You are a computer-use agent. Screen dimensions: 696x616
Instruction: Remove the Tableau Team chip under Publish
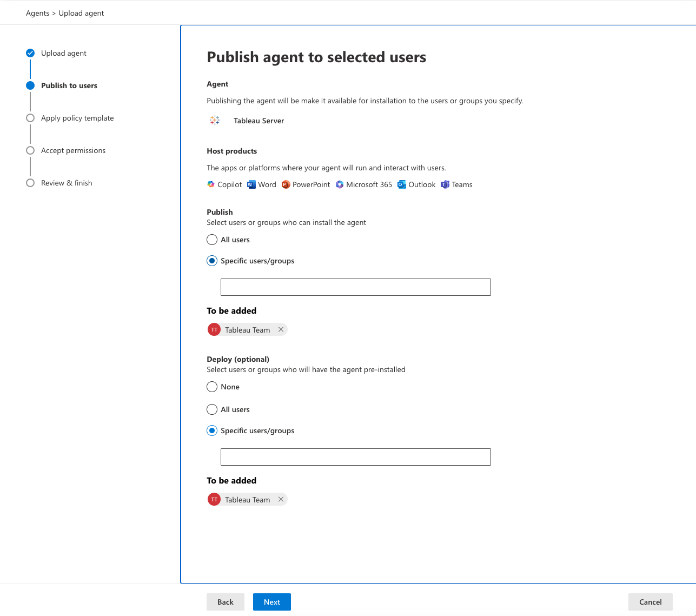click(x=281, y=329)
